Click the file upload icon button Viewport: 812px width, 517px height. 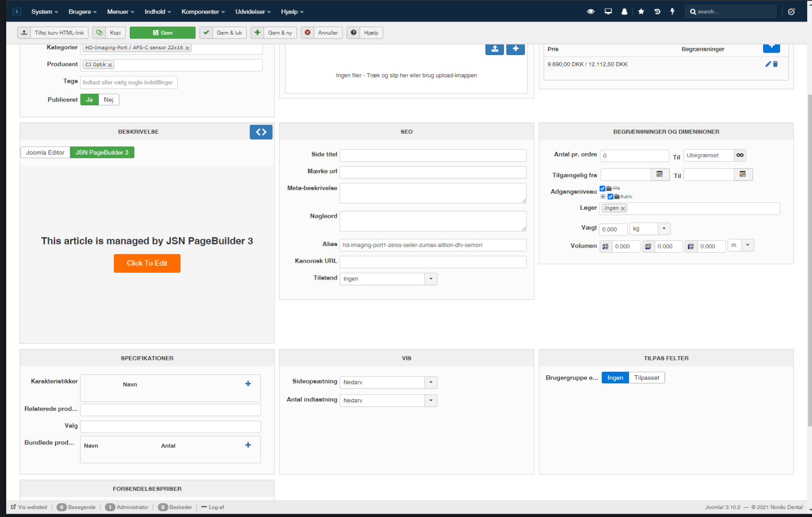click(494, 49)
